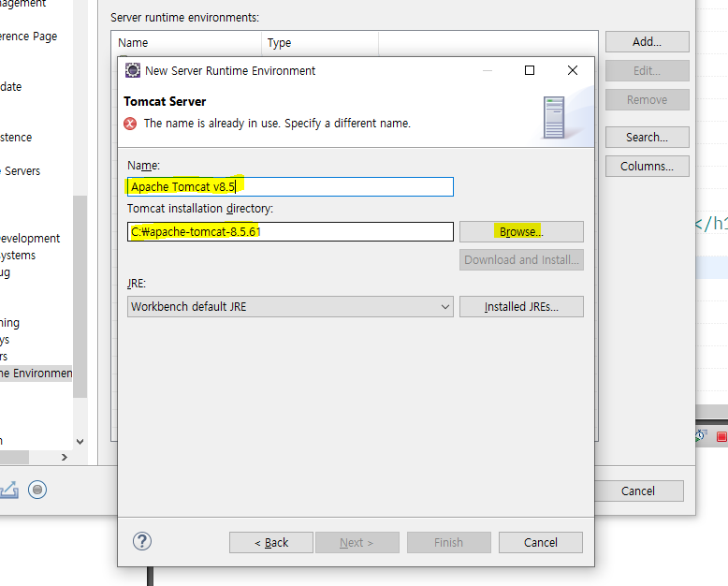Click the Tomcat installation directory field
Image resolution: width=728 pixels, height=586 pixels.
[290, 232]
